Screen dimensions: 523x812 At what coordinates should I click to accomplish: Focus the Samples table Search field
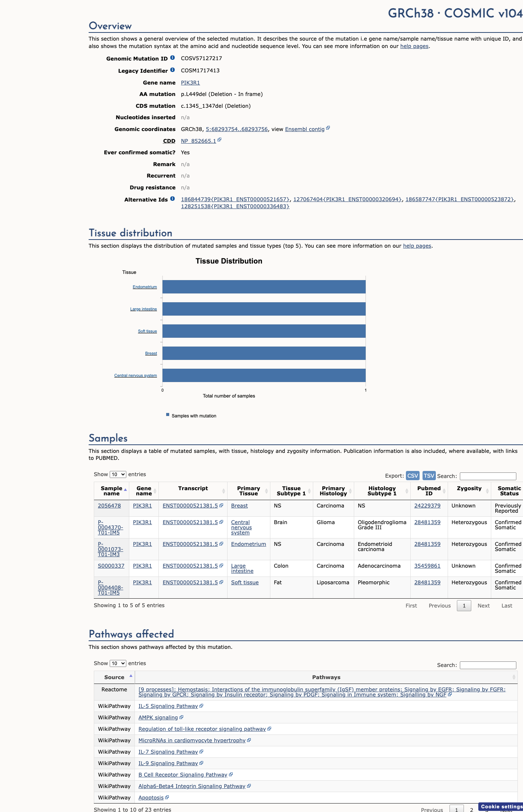(x=488, y=476)
